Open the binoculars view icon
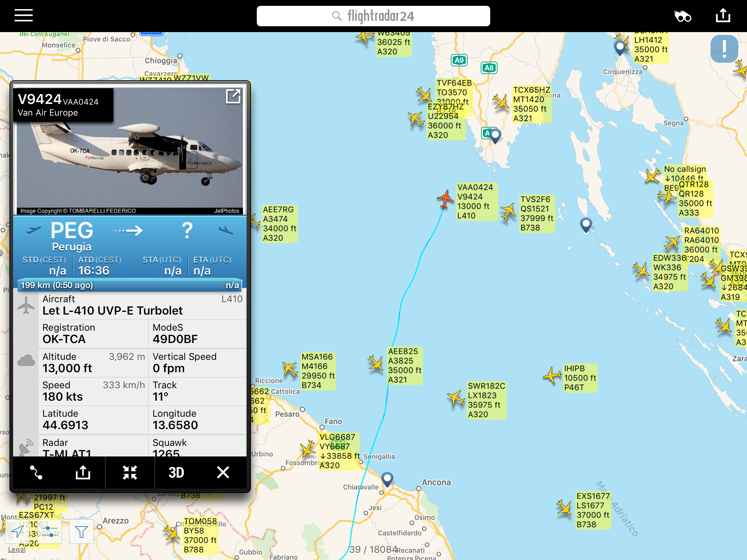747x560 pixels. 682,16
